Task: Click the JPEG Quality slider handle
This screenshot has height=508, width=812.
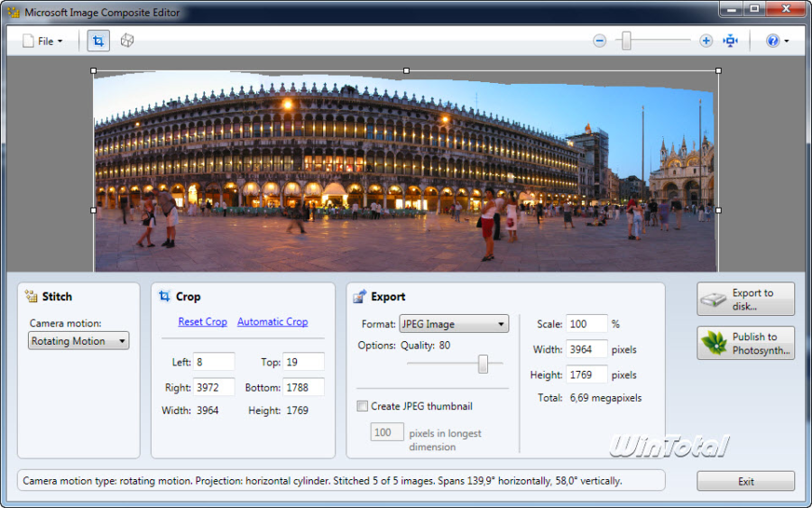Action: tap(483, 364)
